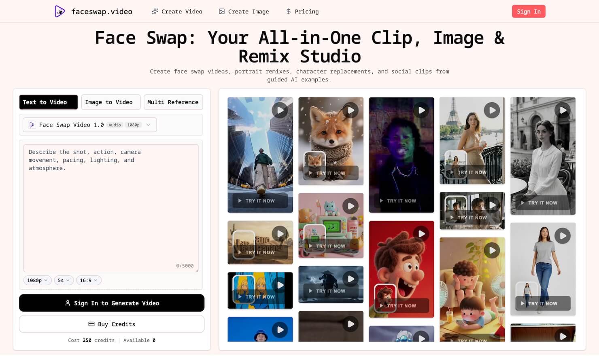Image resolution: width=599 pixels, height=364 pixels.
Task: Expand the Face Swap Video 1.0 model dropdown
Action: (89, 125)
